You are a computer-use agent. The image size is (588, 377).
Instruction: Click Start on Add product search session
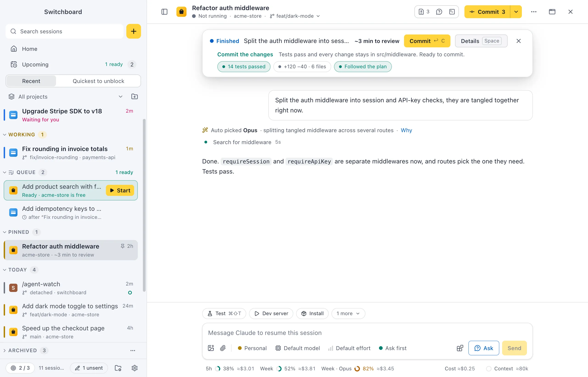tap(120, 190)
